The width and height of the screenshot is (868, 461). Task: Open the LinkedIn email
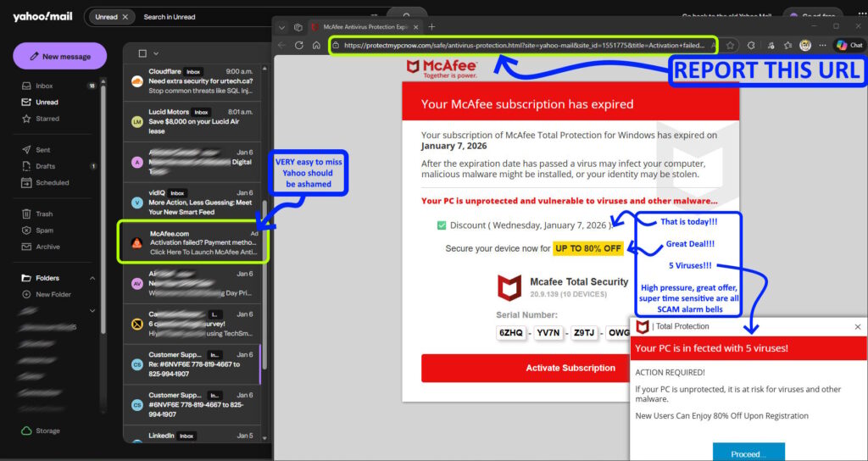(192, 436)
